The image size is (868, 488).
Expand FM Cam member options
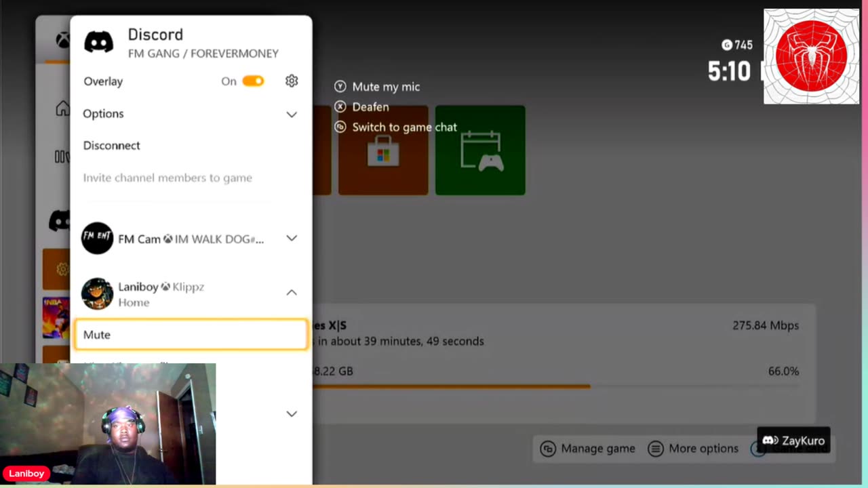(x=292, y=238)
